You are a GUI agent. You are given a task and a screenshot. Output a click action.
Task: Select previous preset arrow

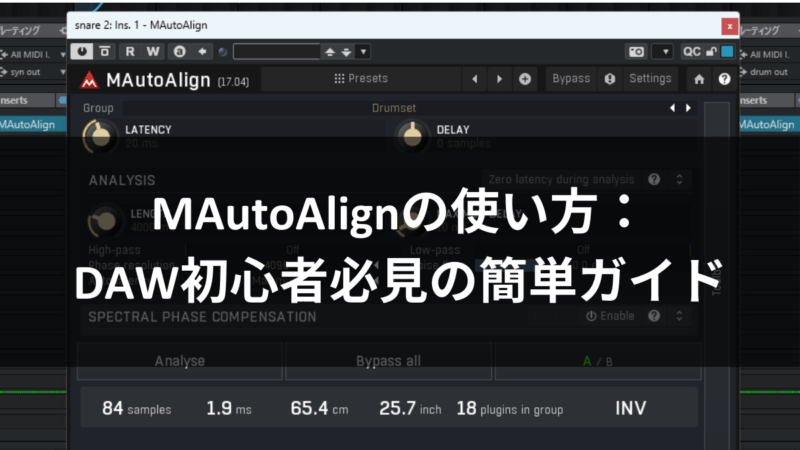click(x=475, y=79)
